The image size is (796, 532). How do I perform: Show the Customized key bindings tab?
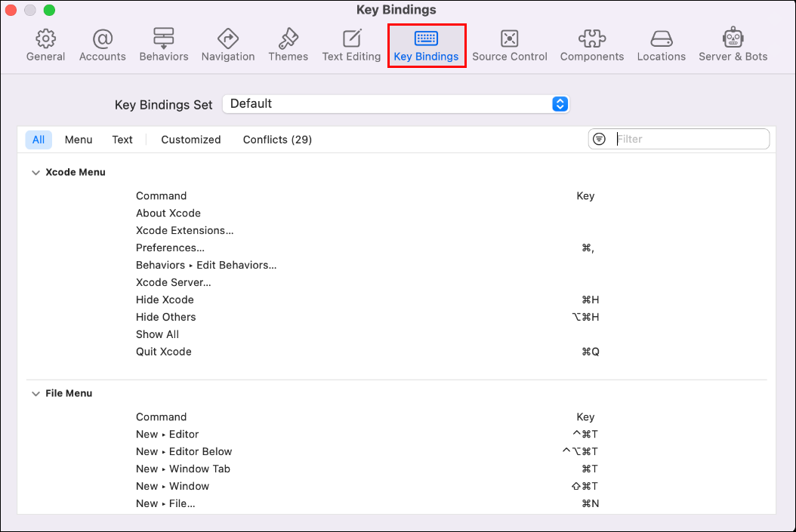coord(191,140)
